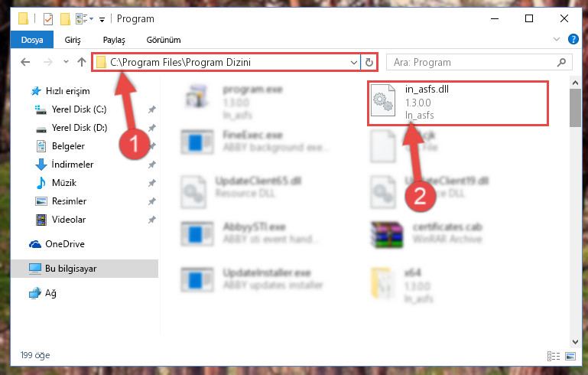Click the new folder quick access icon
The width and height of the screenshot is (588, 375).
pos(65,19)
